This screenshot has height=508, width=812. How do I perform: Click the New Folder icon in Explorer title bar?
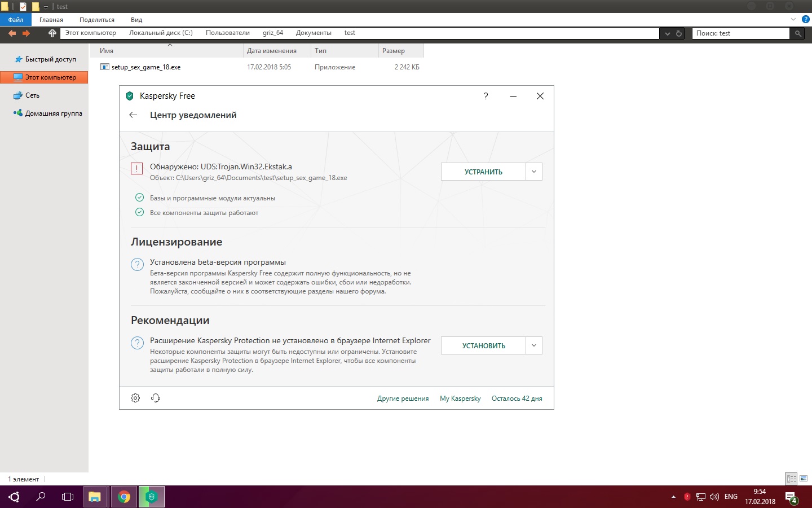[x=36, y=7]
